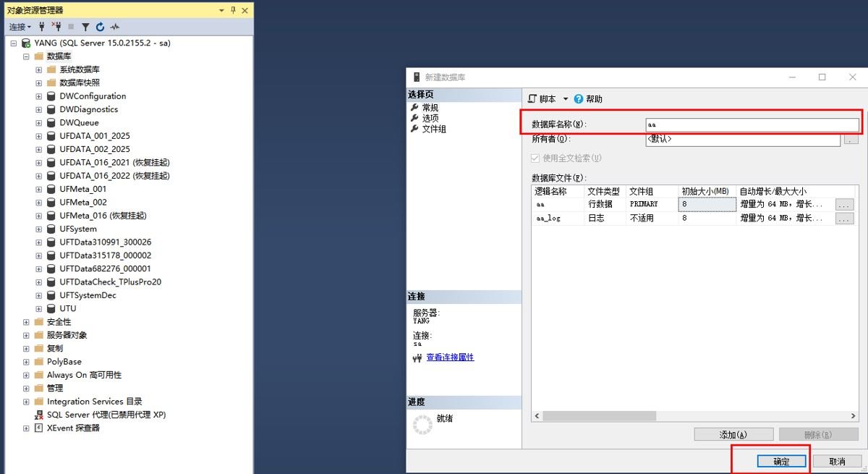The width and height of the screenshot is (868, 474).
Task: Click the YANG server node icon
Action: click(x=26, y=43)
